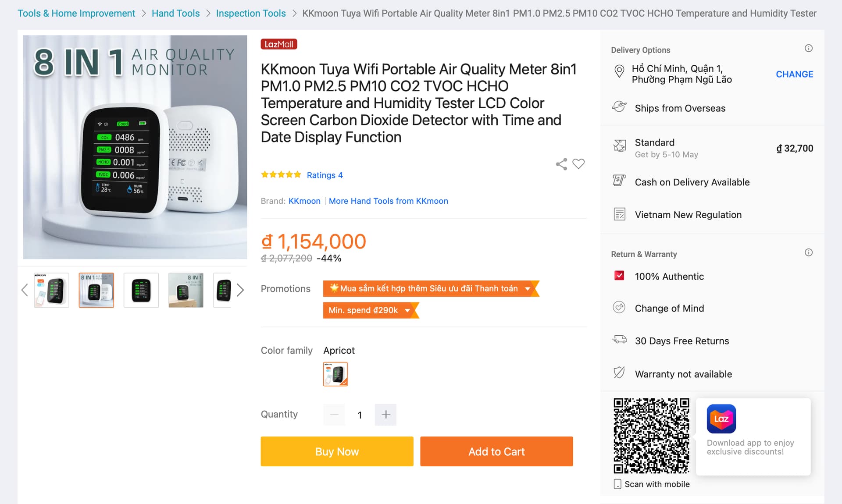Click the Add to Cart button
The width and height of the screenshot is (842, 504).
pyautogui.click(x=496, y=451)
